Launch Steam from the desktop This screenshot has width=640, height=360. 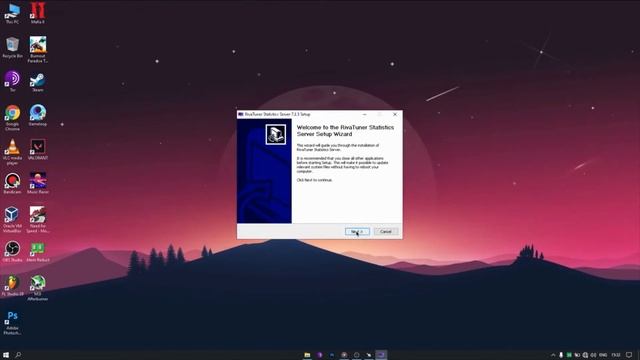[x=38, y=82]
